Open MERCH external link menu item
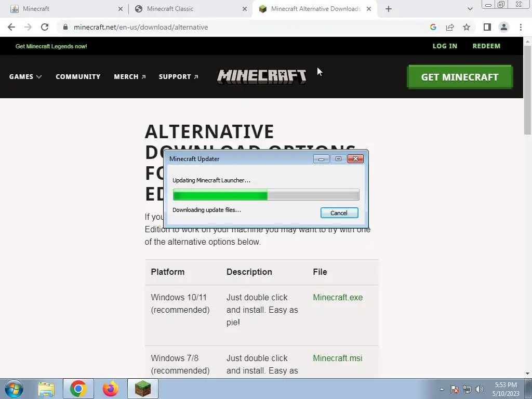Viewport: 532px width, 399px height. coord(129,77)
